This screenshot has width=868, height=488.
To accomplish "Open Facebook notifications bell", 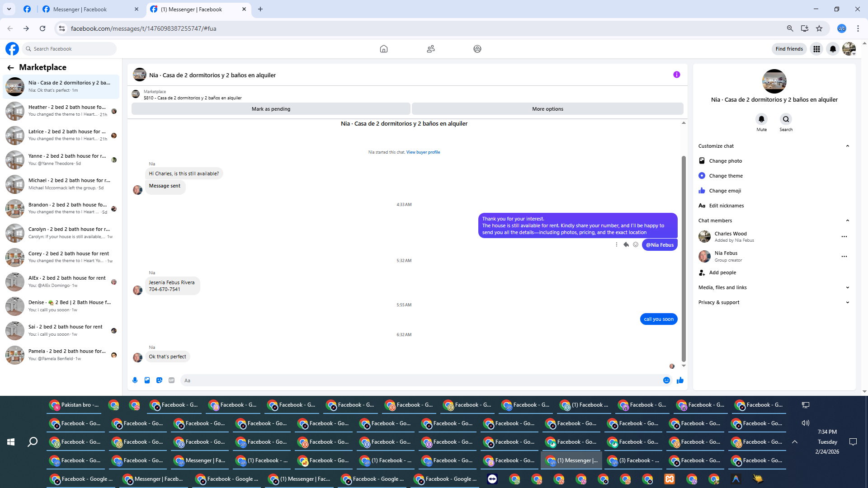I will 833,49.
